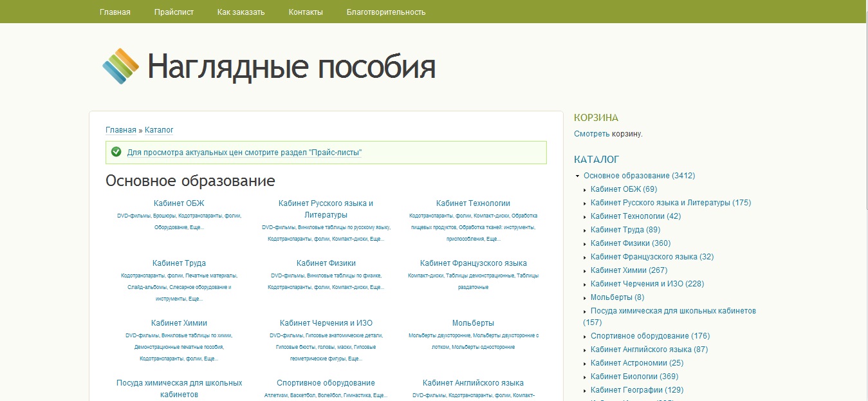Click Главная in the breadcrumb
Viewport: 868px width, 401px height.
coord(121,130)
